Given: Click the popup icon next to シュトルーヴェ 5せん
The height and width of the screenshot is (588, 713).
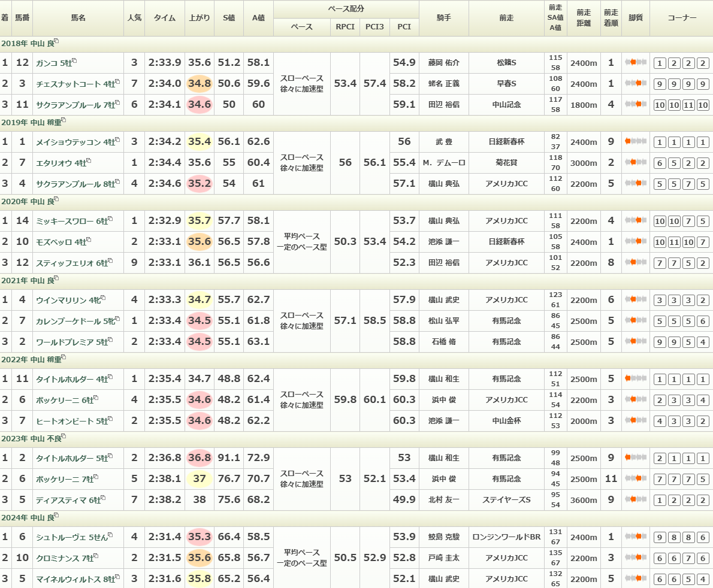Looking at the screenshot, I should click(x=110, y=535).
